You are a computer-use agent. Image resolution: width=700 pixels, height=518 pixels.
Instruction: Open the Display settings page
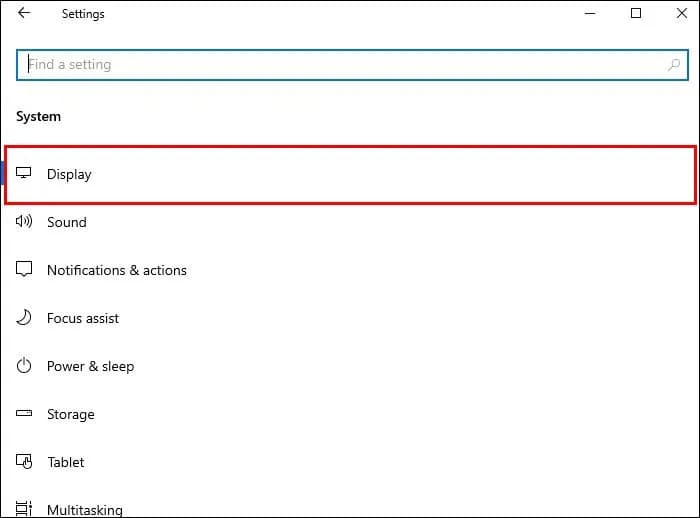point(350,175)
